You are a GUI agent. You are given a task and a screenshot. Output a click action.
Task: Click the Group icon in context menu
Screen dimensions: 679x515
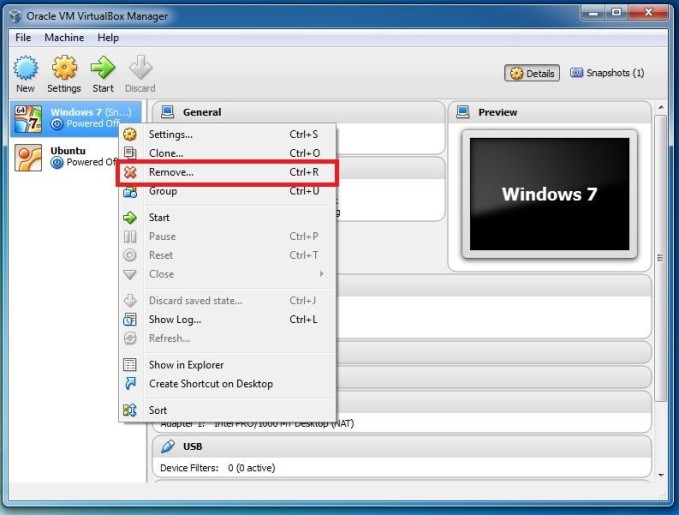click(x=130, y=191)
